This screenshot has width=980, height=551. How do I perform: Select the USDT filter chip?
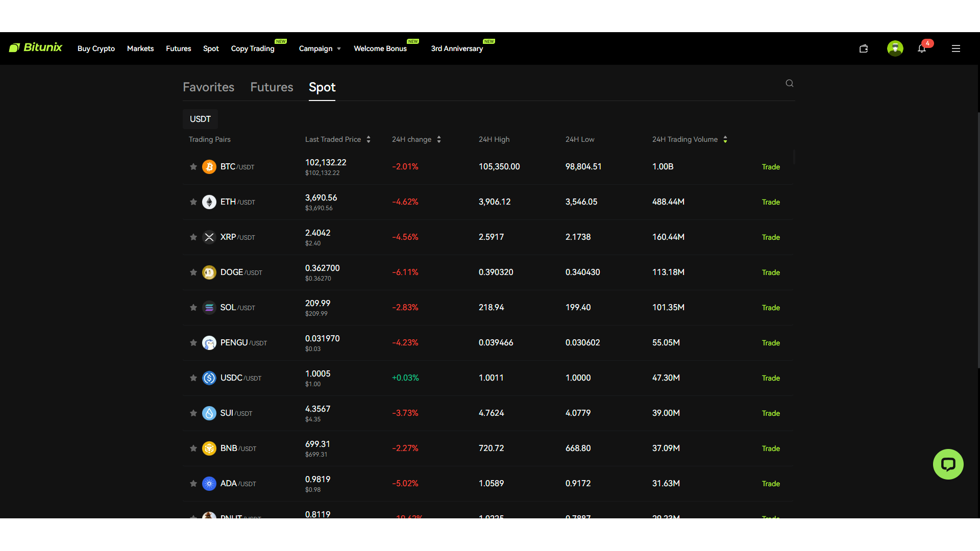pos(200,119)
